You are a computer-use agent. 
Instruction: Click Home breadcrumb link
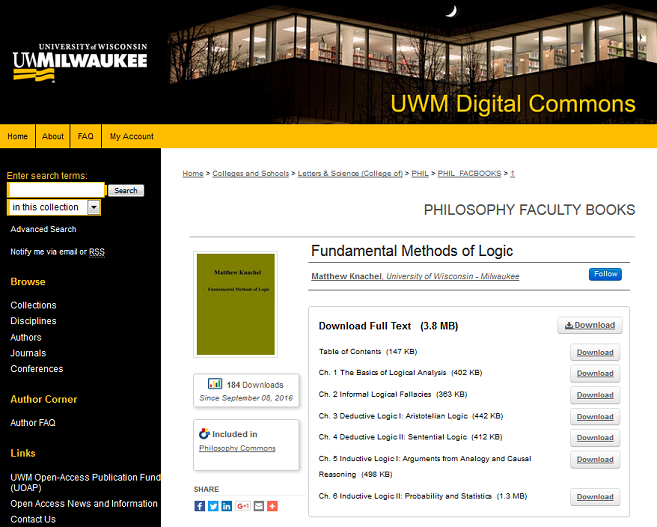tap(193, 173)
